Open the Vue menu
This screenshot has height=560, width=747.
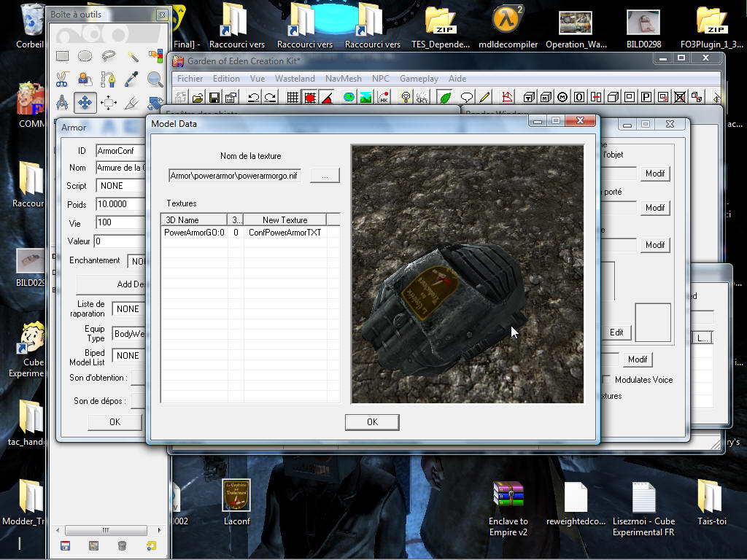pyautogui.click(x=258, y=79)
